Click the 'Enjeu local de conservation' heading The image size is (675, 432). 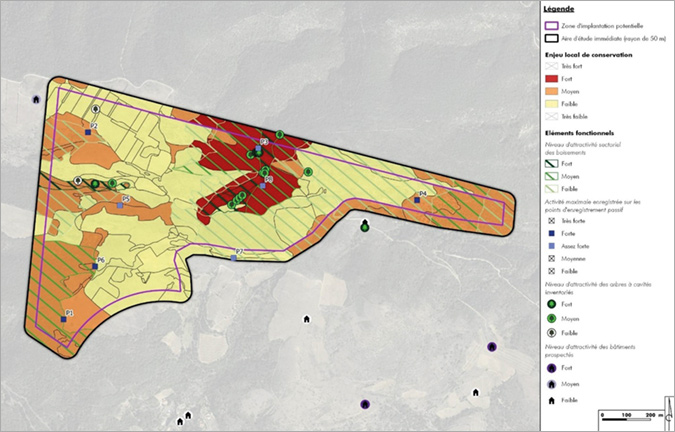pos(589,54)
